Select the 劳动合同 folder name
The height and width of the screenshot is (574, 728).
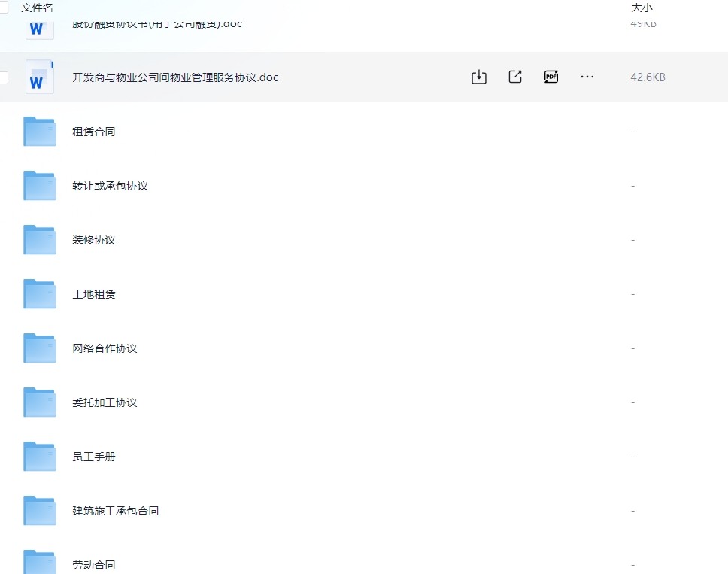(x=94, y=565)
